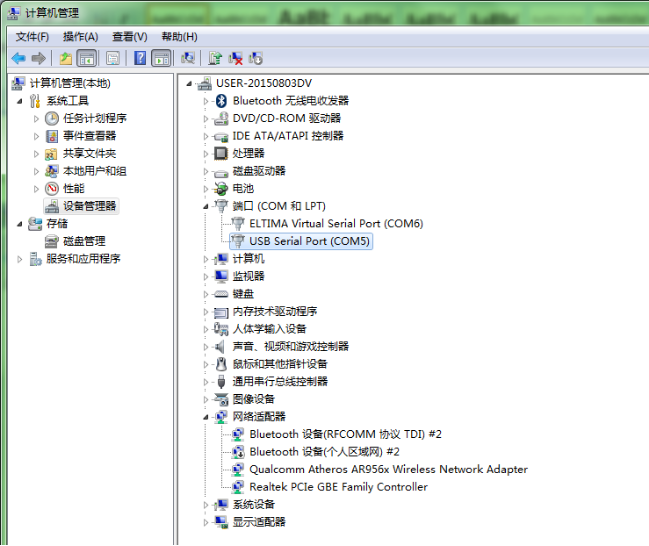Click the battery (电池) device icon

(x=221, y=188)
